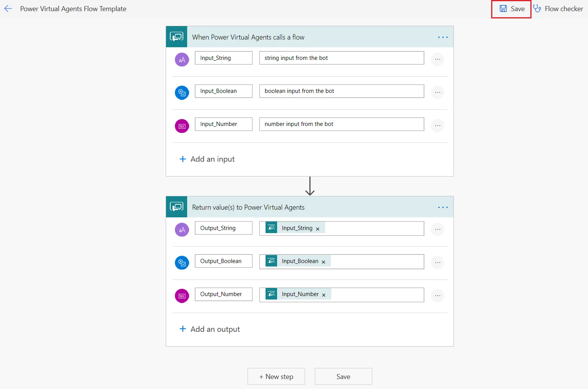Click the + New step button

tap(276, 376)
